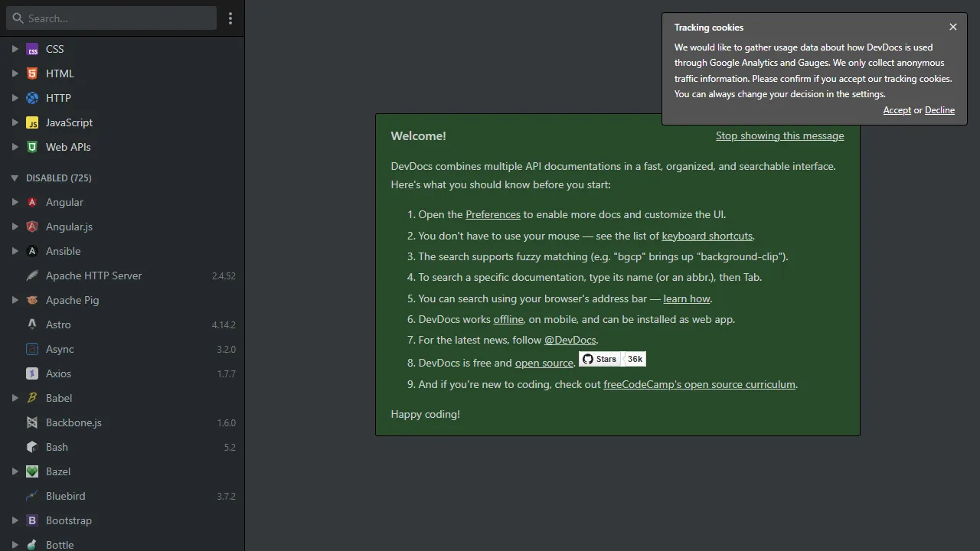The height and width of the screenshot is (551, 980).
Task: Click the Bluebird logo icon
Action: point(32,496)
